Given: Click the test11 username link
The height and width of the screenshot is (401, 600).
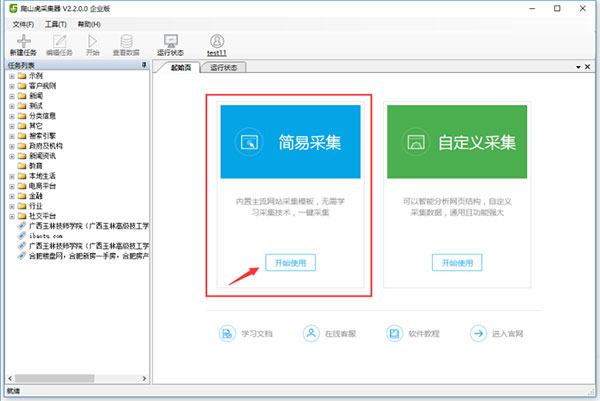Looking at the screenshot, I should tap(217, 53).
